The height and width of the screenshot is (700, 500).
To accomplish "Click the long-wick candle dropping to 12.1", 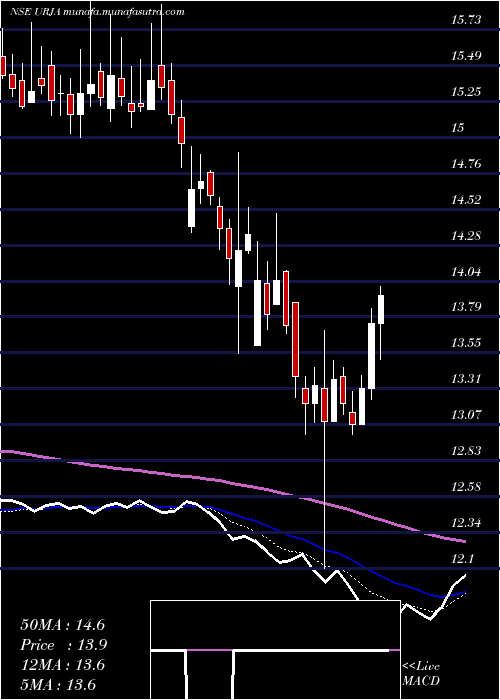I will tap(325, 449).
